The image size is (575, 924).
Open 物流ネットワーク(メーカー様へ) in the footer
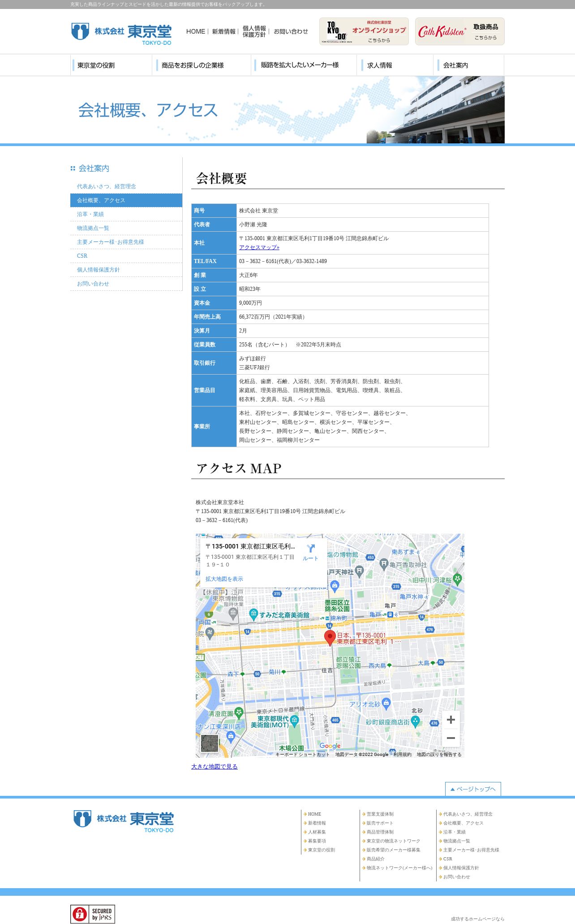coord(399,868)
